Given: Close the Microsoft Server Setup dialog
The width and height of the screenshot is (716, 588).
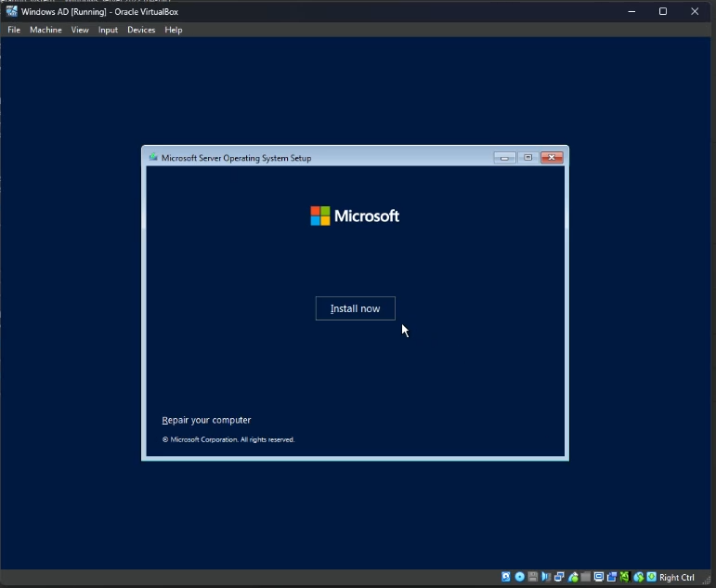Looking at the screenshot, I should [x=552, y=158].
